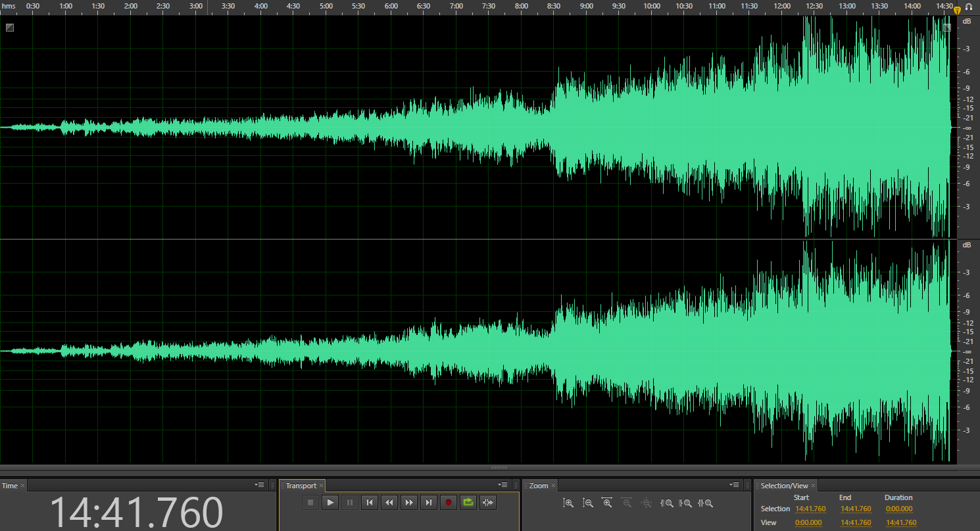Image resolution: width=980 pixels, height=531 pixels.
Task: Click the Zoom In Time icon
Action: (x=607, y=503)
